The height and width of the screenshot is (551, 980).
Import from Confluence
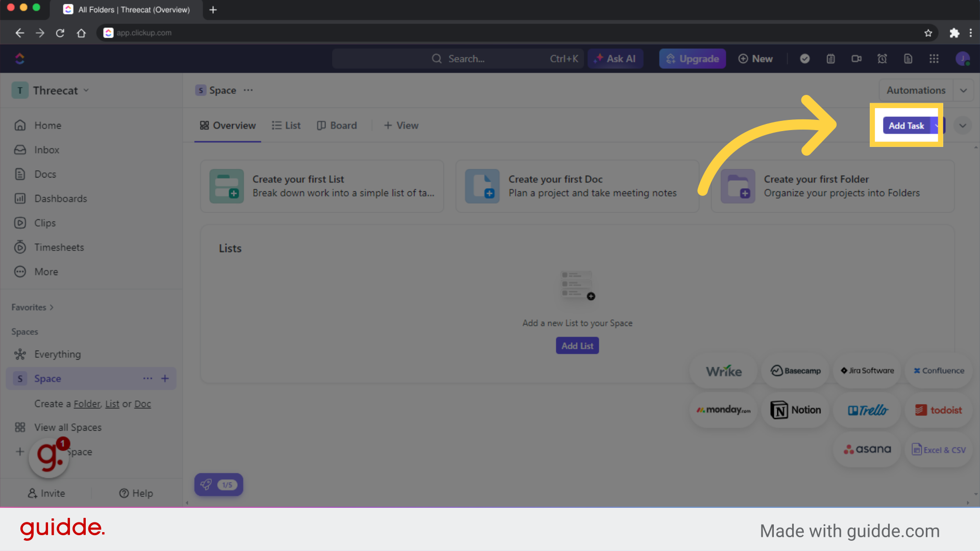click(x=939, y=371)
